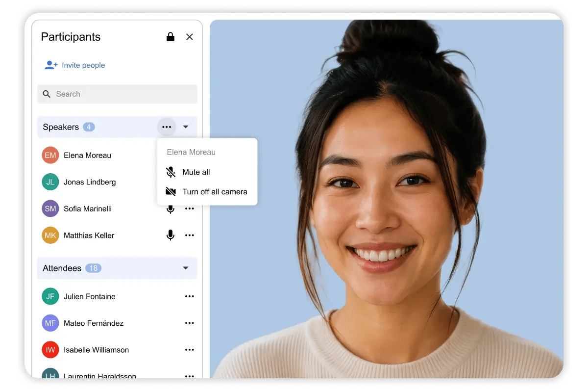
Task: Open the Speakers more options button
Action: coord(167,127)
